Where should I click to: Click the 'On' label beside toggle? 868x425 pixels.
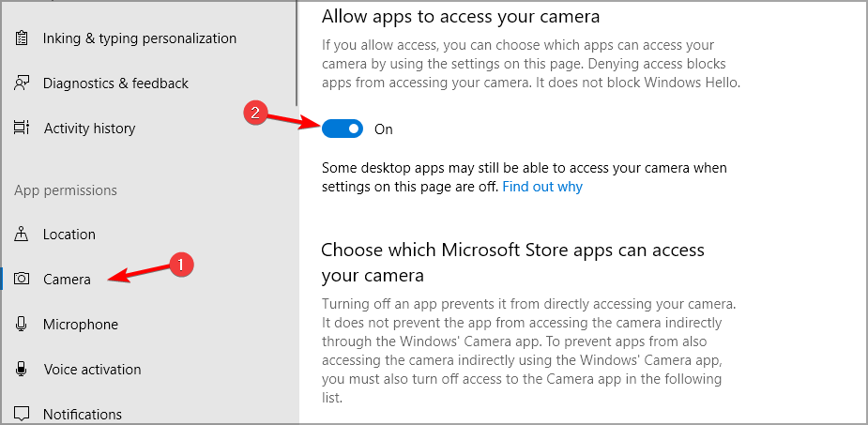coord(384,129)
